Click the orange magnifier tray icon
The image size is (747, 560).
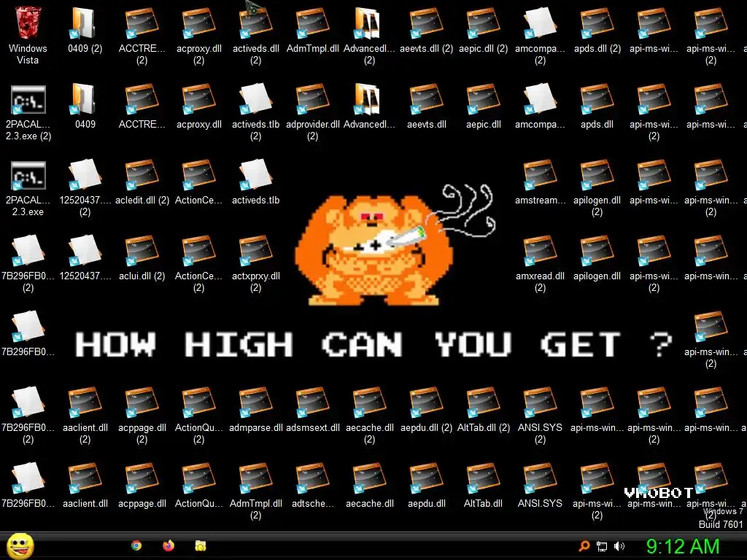pos(584,546)
